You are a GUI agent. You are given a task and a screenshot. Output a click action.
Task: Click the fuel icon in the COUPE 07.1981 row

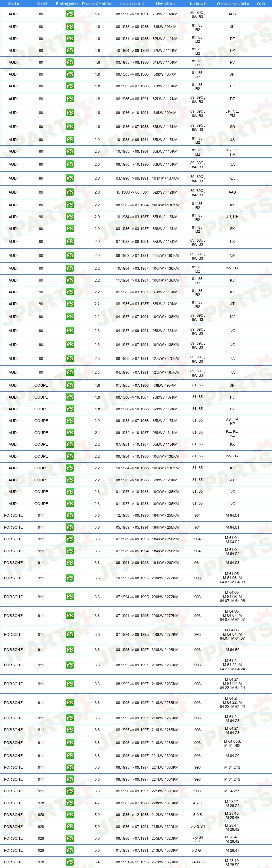coord(70,444)
